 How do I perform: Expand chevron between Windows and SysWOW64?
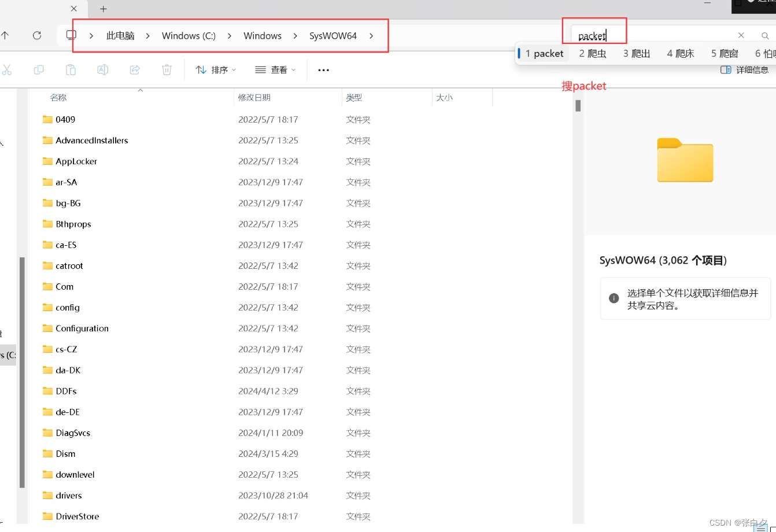(295, 36)
